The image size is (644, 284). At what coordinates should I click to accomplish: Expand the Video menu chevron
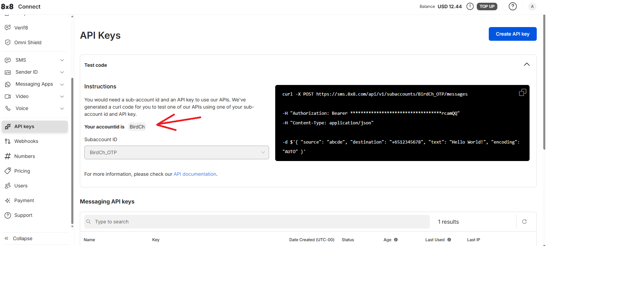point(62,97)
